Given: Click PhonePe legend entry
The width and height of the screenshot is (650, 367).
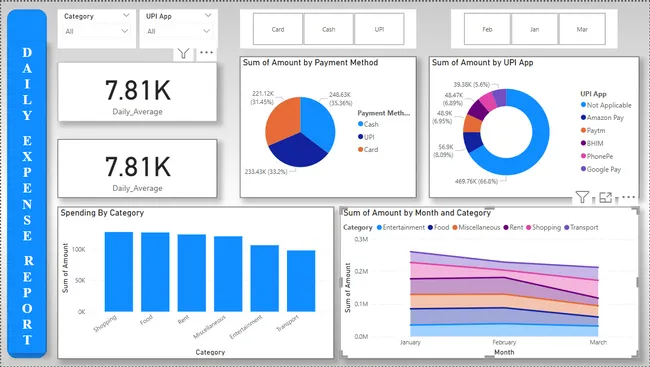Looking at the screenshot, I should tap(597, 156).
